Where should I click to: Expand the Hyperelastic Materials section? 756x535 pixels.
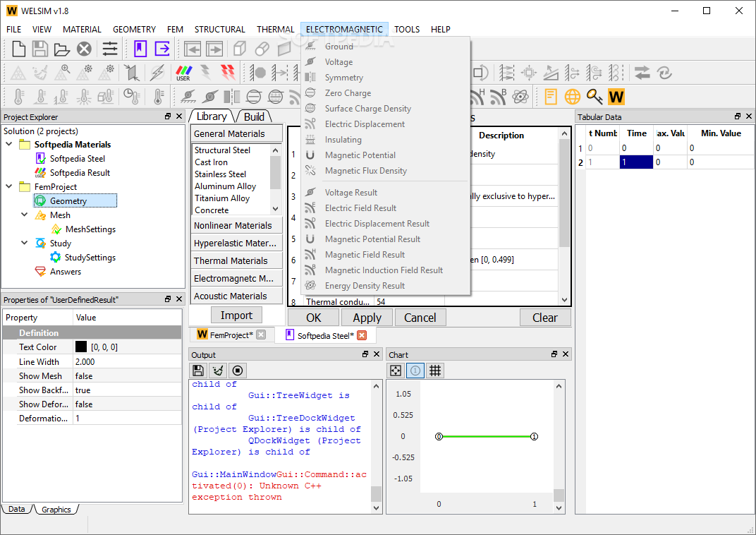237,243
